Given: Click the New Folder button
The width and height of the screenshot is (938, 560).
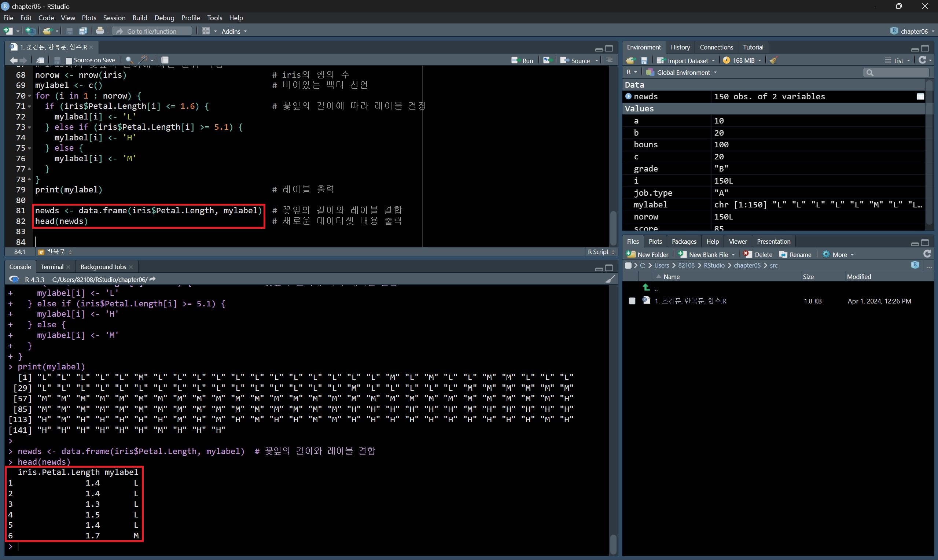Looking at the screenshot, I should 648,254.
